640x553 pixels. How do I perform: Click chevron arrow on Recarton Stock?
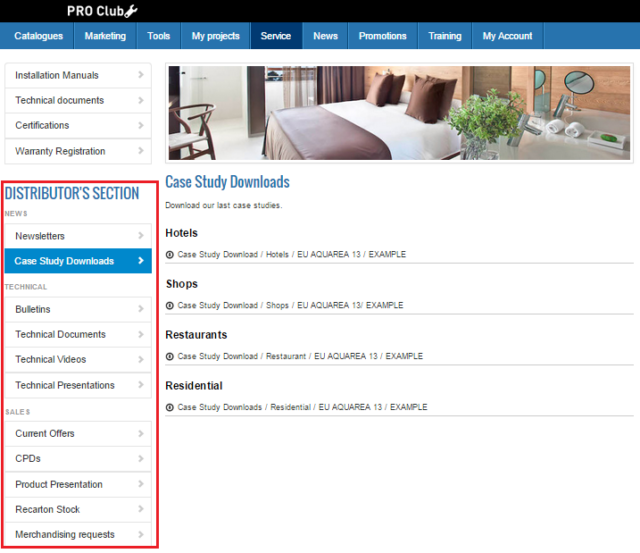[141, 509]
